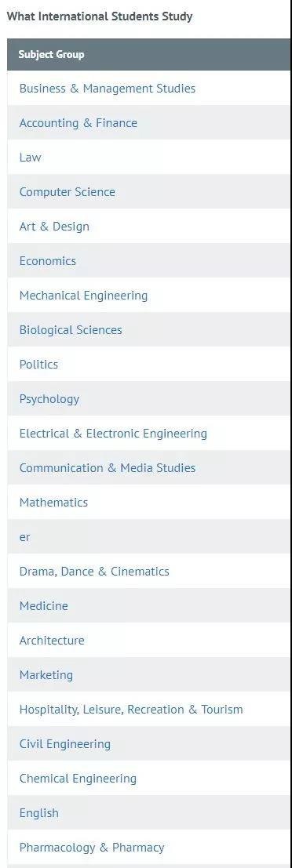The image size is (292, 868).
Task: Open the Pharmacology & Pharmacy link
Action: point(91,848)
